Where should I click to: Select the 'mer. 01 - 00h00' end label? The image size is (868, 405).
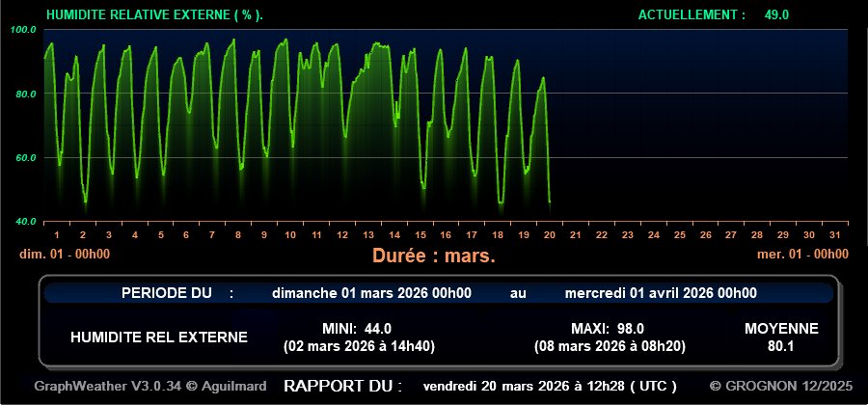point(802,254)
